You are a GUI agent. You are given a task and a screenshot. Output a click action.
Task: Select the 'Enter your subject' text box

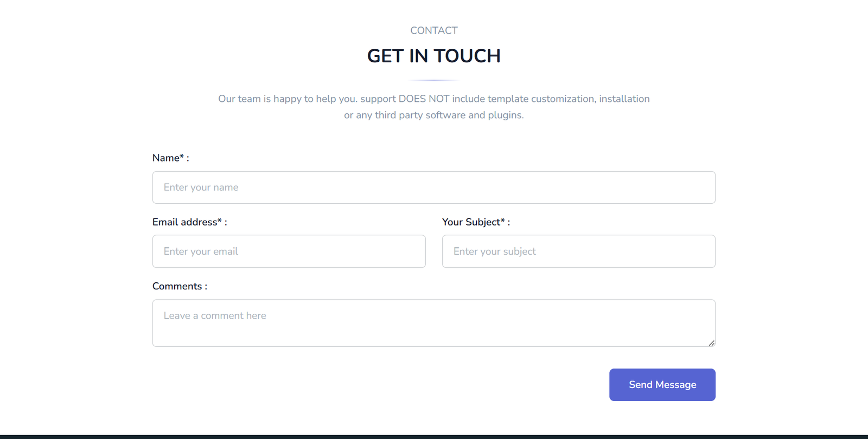pyautogui.click(x=579, y=251)
